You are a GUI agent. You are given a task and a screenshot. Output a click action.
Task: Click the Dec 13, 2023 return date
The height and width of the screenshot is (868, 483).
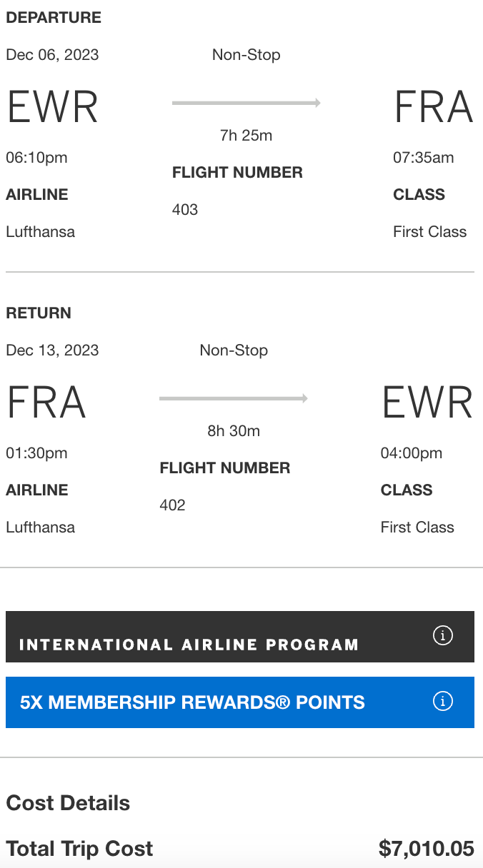[53, 350]
